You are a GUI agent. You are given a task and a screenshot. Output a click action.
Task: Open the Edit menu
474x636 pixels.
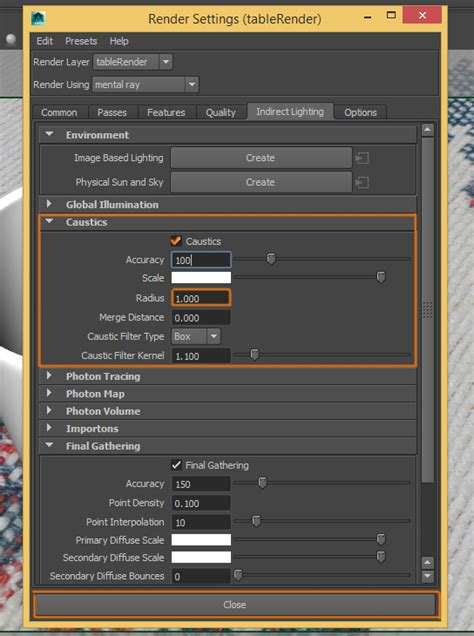pos(45,41)
